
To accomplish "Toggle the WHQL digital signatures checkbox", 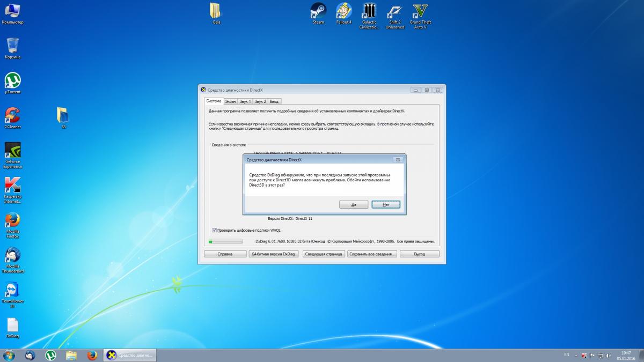I will (x=215, y=230).
